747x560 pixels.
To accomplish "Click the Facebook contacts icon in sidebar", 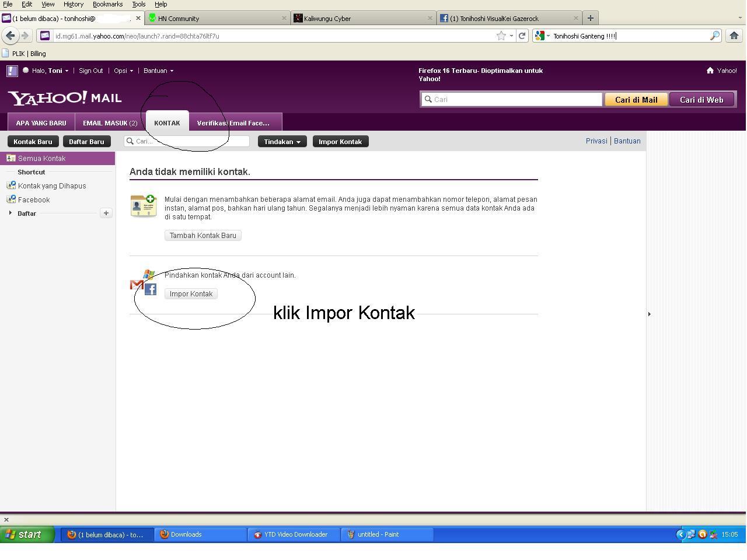I will [x=11, y=199].
